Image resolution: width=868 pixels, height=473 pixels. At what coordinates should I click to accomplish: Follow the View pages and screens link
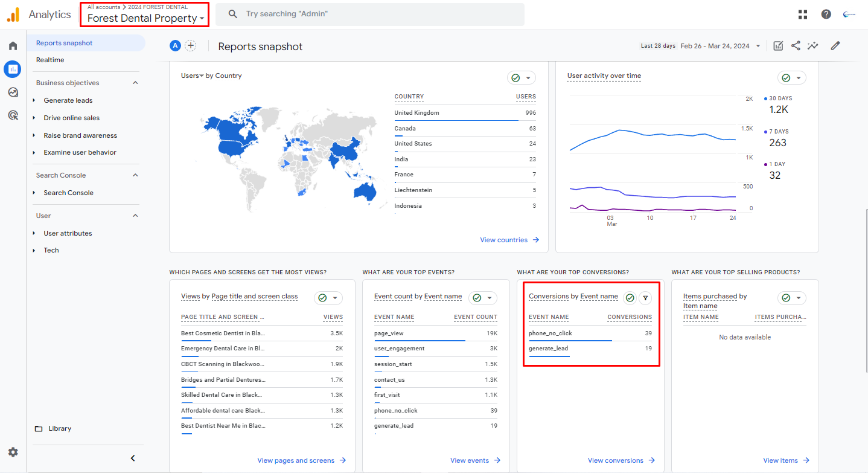(x=302, y=460)
